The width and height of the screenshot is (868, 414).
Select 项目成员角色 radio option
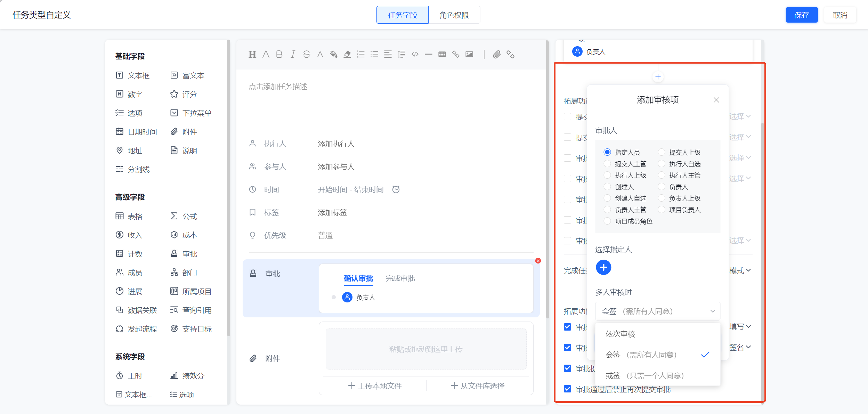(x=628, y=221)
